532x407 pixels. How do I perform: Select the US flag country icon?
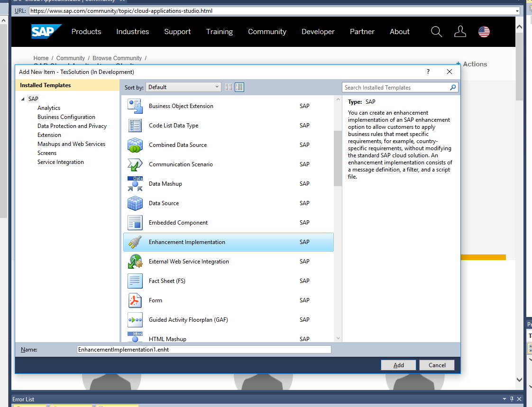tap(484, 32)
